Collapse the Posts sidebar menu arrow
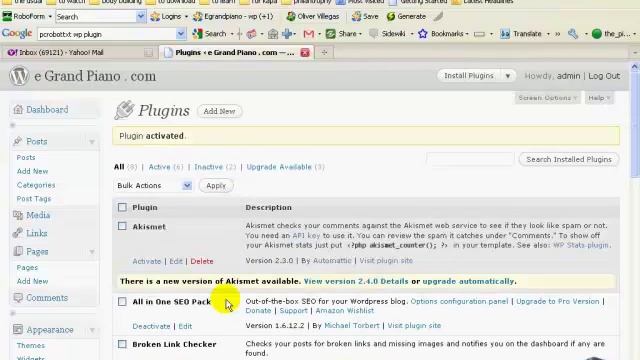Image resolution: width=640 pixels, height=360 pixels. pyautogui.click(x=92, y=142)
